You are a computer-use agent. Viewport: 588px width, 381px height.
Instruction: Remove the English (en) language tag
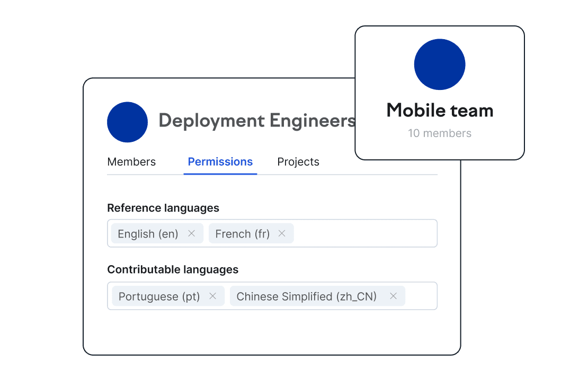[x=192, y=233]
